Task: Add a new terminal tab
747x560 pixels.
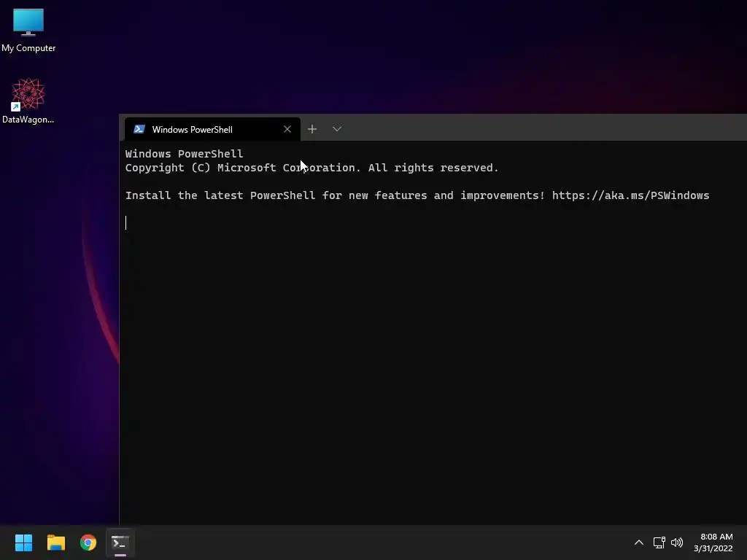Action: point(312,129)
